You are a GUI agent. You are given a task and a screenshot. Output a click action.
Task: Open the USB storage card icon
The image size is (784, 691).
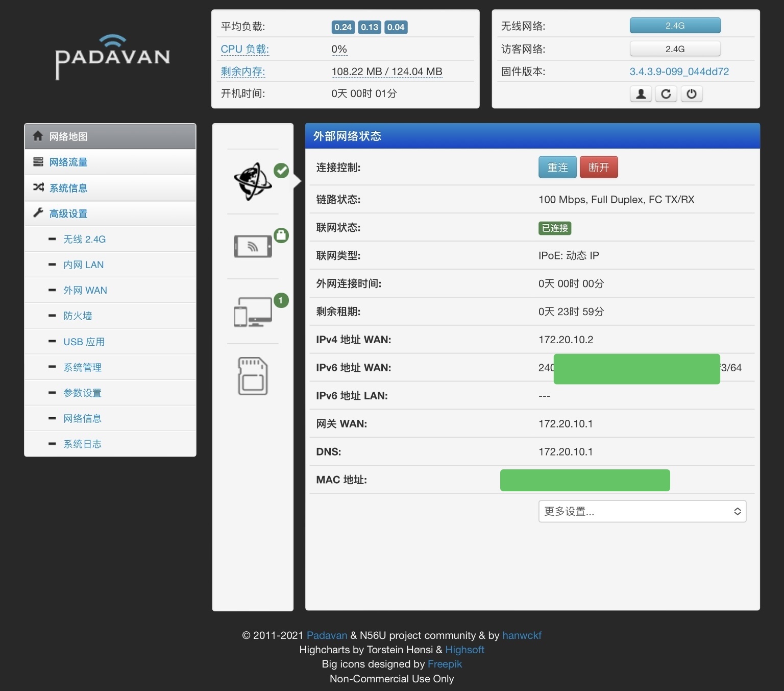point(253,376)
